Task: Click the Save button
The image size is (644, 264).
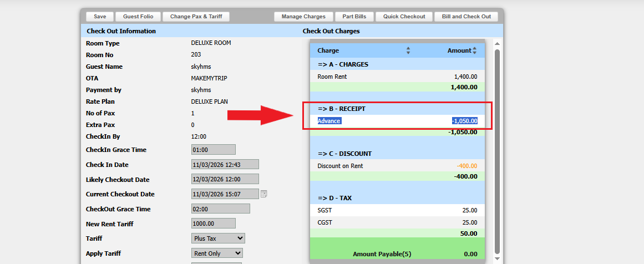Action: click(100, 17)
